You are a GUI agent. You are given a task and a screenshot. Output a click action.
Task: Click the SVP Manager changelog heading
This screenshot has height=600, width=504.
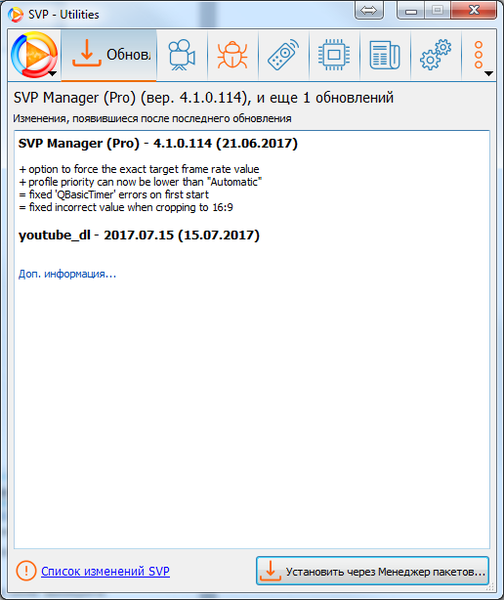pyautogui.click(x=158, y=143)
